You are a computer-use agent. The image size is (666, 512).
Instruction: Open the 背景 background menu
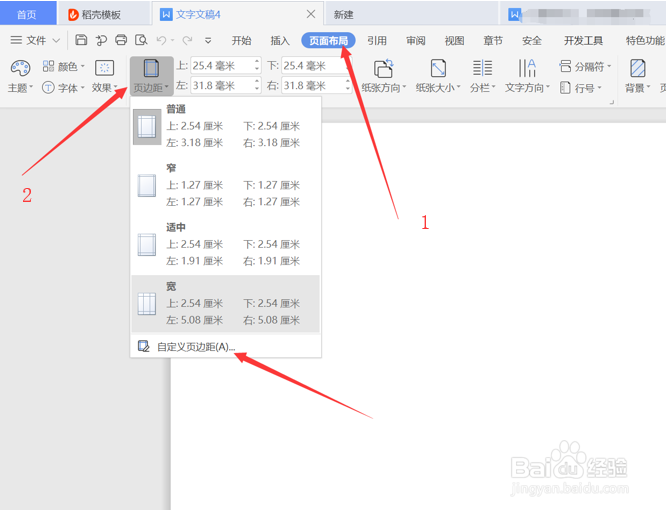click(x=638, y=76)
